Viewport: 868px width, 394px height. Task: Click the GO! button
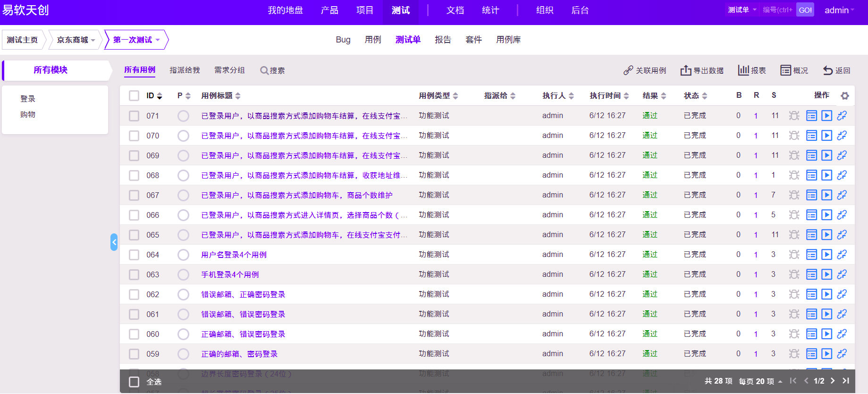click(x=805, y=10)
